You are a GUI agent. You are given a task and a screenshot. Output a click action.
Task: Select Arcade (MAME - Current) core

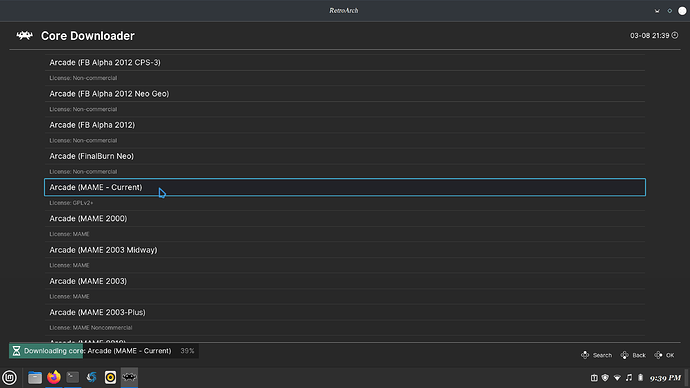(345, 187)
